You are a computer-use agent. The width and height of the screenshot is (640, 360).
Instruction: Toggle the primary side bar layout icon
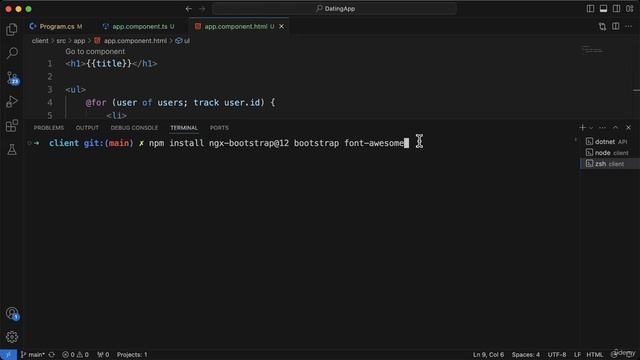coord(590,9)
